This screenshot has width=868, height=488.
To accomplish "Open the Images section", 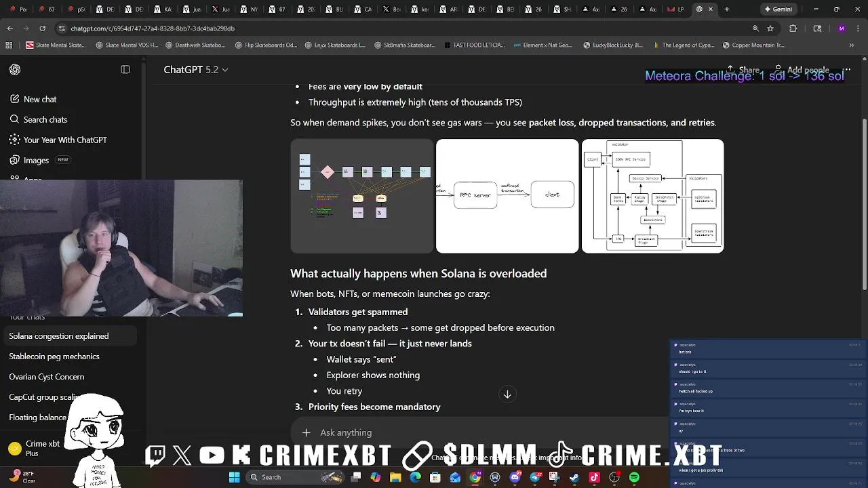I will coord(39,160).
